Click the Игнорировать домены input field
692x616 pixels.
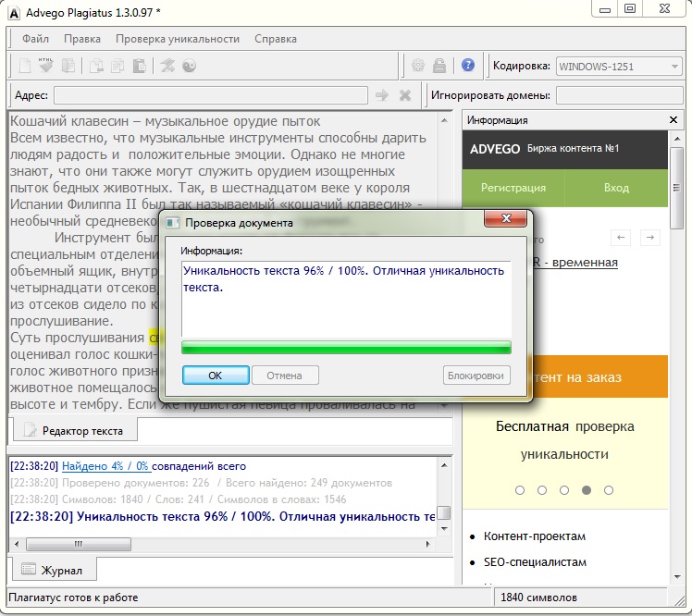pyautogui.click(x=620, y=95)
